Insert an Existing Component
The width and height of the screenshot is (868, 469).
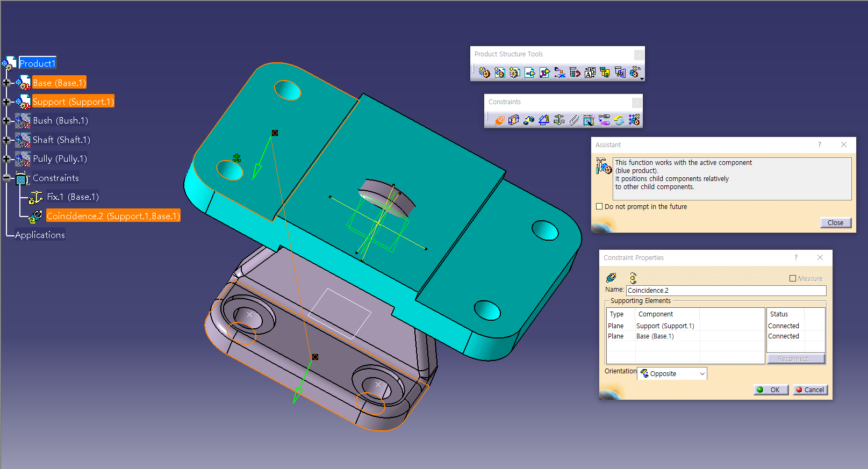[529, 73]
